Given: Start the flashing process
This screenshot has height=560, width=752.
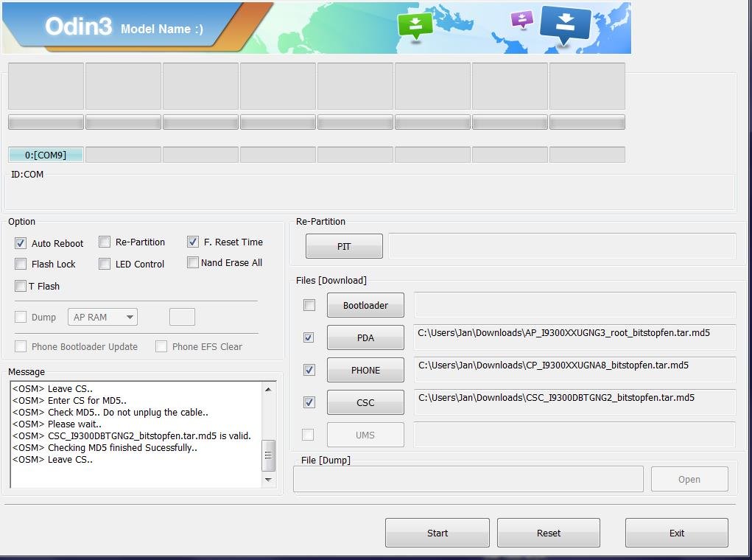Looking at the screenshot, I should click(x=438, y=533).
